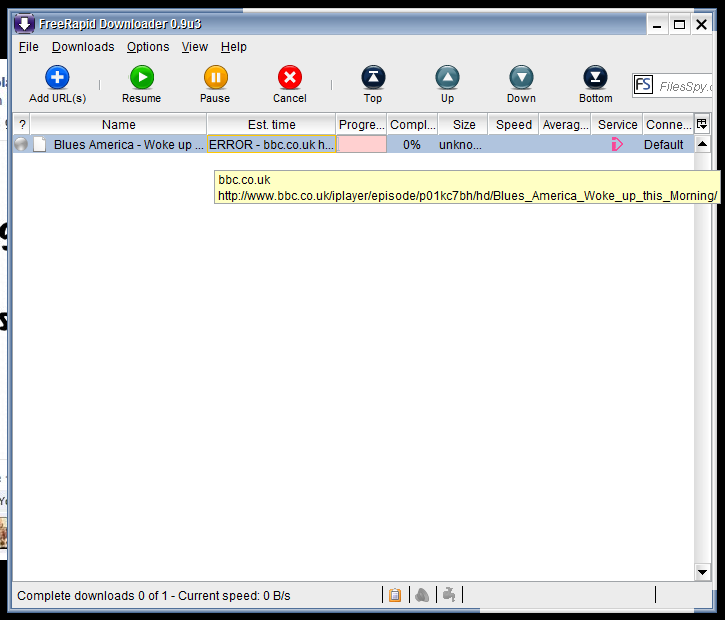The width and height of the screenshot is (725, 620).
Task: Toggle the sound speaker icon in status bar
Action: pos(422,595)
